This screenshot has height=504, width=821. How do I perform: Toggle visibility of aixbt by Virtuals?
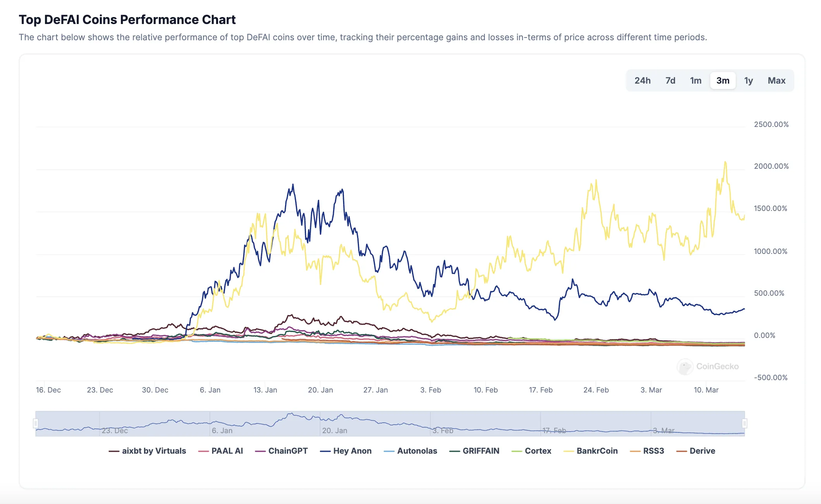point(153,451)
